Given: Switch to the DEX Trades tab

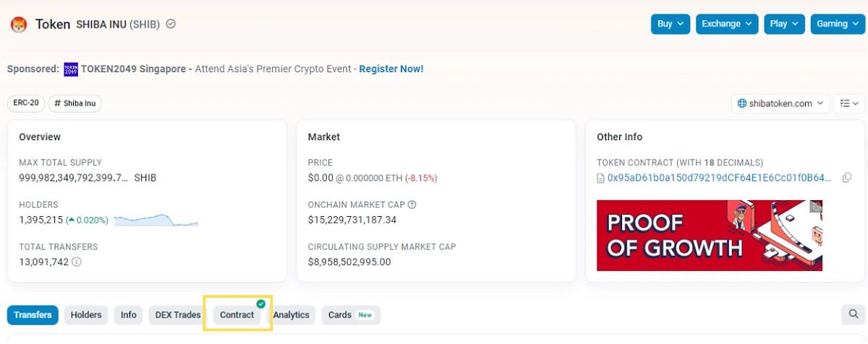Looking at the screenshot, I should click(178, 315).
